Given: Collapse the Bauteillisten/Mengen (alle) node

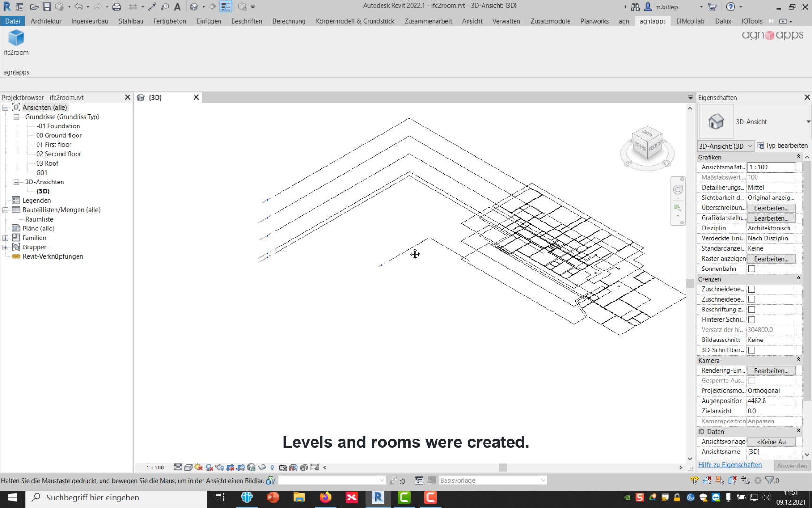Looking at the screenshot, I should coord(5,210).
